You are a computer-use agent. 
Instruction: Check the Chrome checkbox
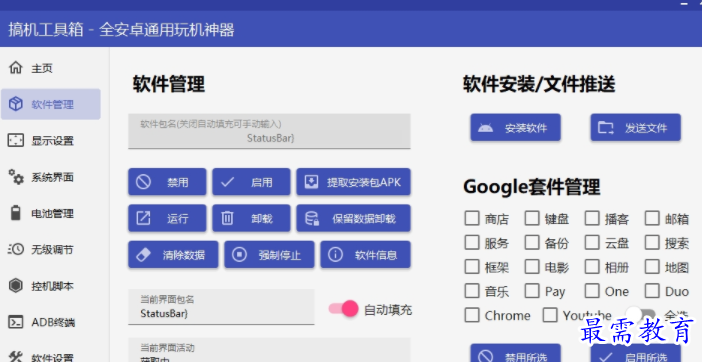click(471, 315)
